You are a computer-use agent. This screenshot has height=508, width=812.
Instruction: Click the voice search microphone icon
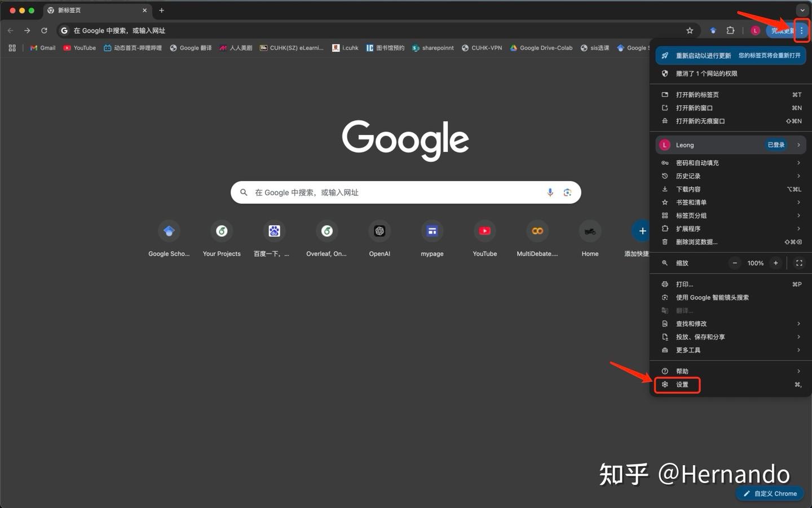[x=550, y=192]
